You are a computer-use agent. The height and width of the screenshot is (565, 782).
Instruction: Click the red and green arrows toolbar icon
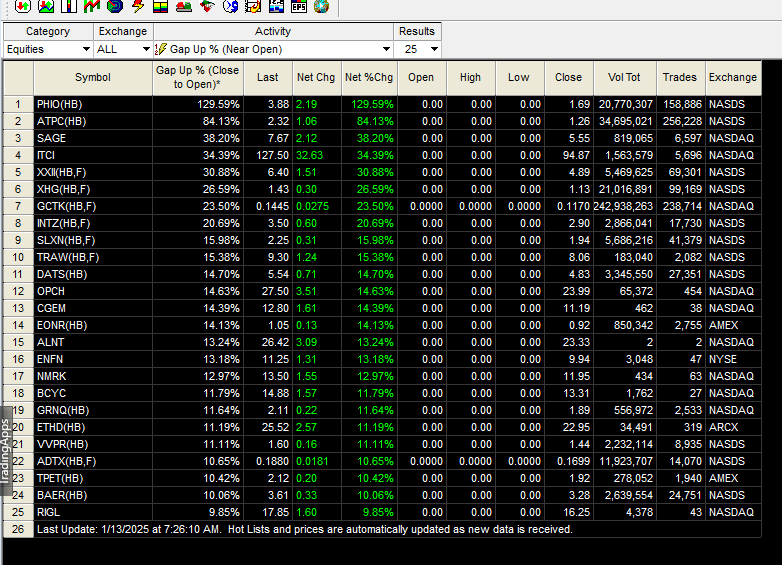coord(23,6)
